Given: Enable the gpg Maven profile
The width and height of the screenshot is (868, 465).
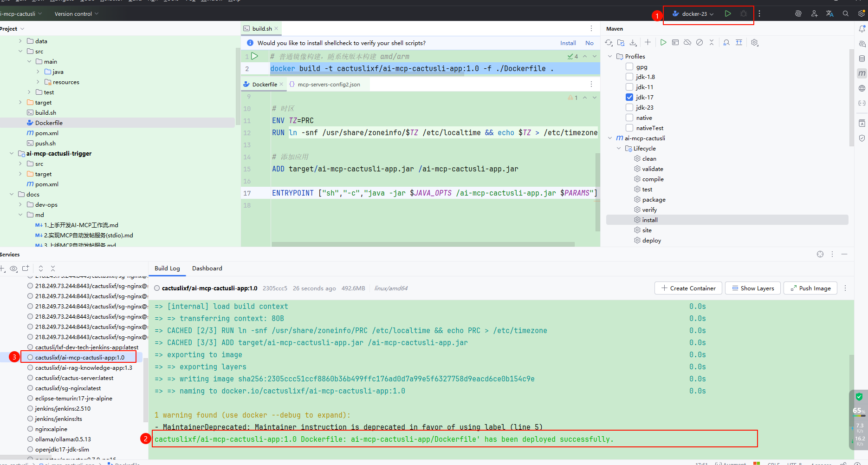Looking at the screenshot, I should tap(629, 66).
